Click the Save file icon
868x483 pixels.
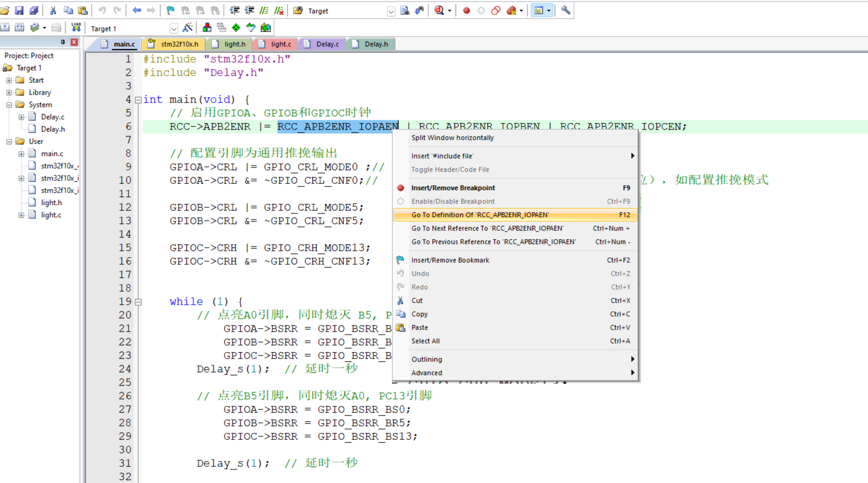(x=19, y=11)
